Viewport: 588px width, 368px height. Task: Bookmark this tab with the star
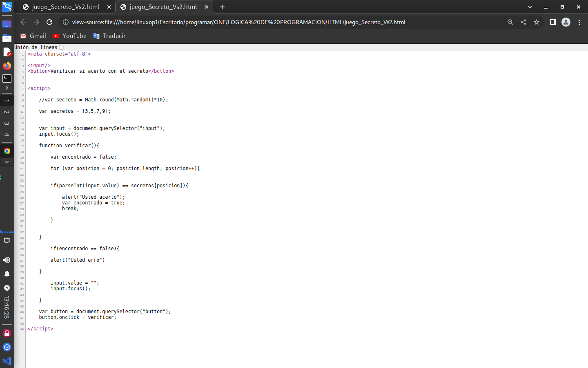click(x=537, y=22)
